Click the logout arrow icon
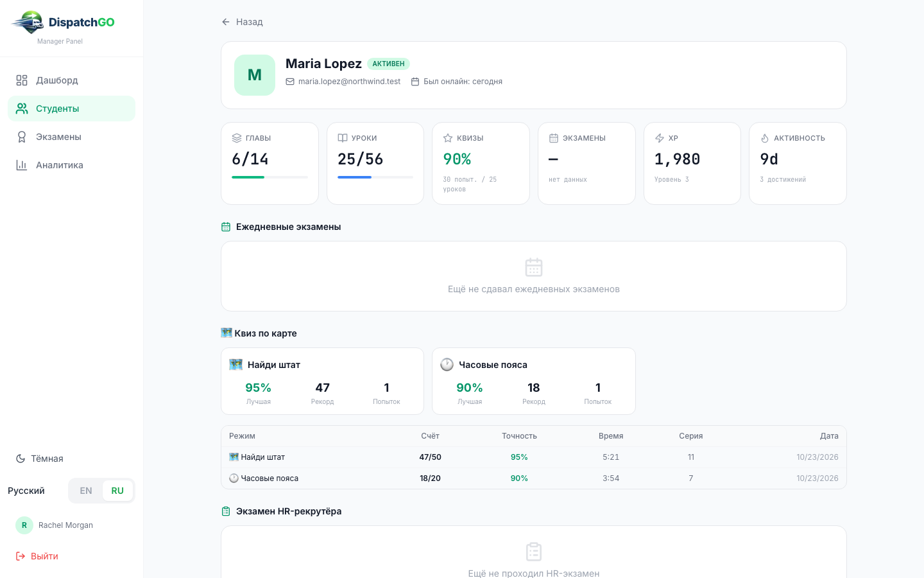Image resolution: width=924 pixels, height=578 pixels. point(21,556)
